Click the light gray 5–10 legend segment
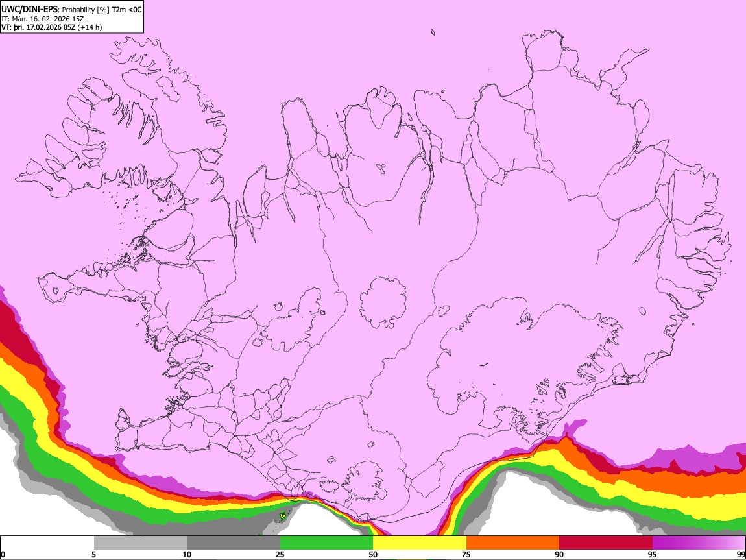This screenshot has width=746, height=560. (x=140, y=543)
